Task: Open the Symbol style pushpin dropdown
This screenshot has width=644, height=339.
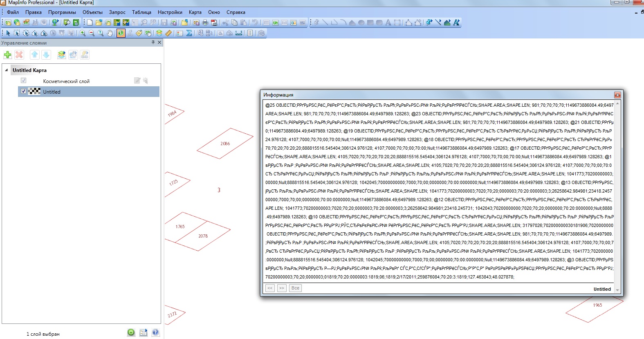Action: click(x=429, y=22)
